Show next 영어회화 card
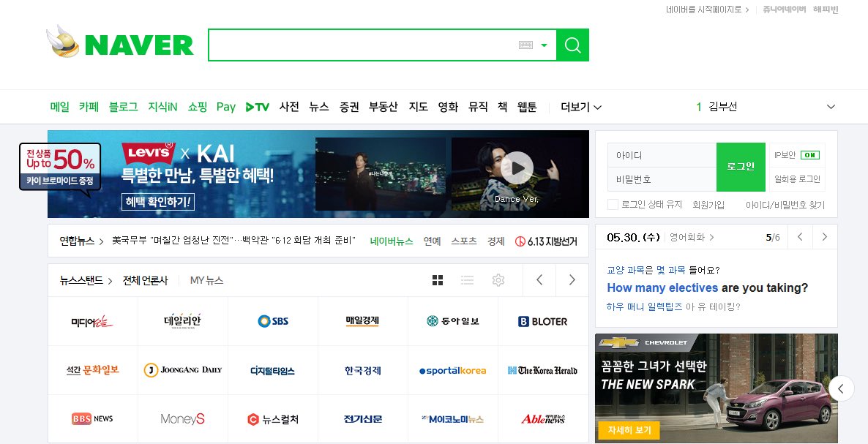Image resolution: width=868 pixels, height=444 pixels. [825, 237]
